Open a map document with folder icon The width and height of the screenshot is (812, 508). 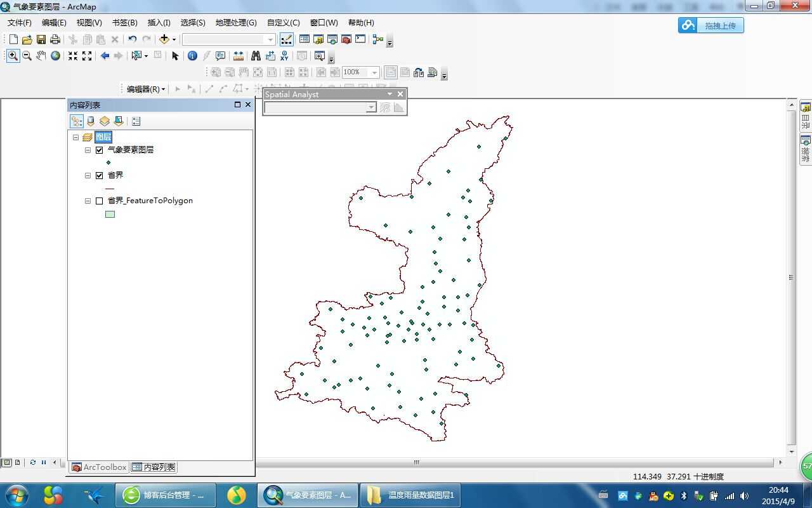click(x=27, y=39)
